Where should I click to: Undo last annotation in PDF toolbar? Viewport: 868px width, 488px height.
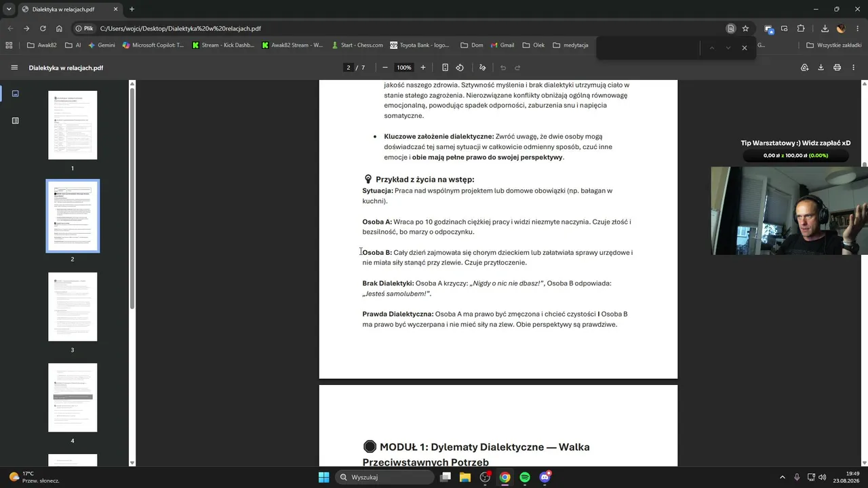pyautogui.click(x=502, y=68)
